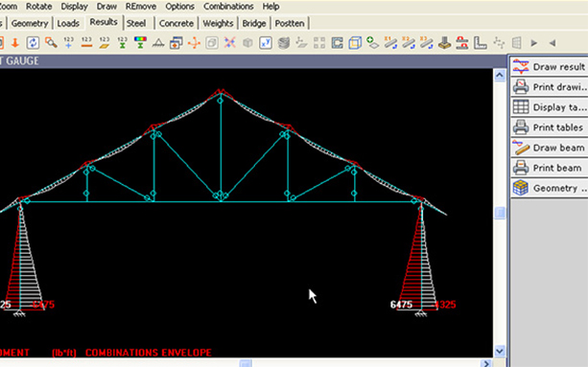The image size is (588, 367).
Task: Click the Display tables button
Action: [x=549, y=107]
